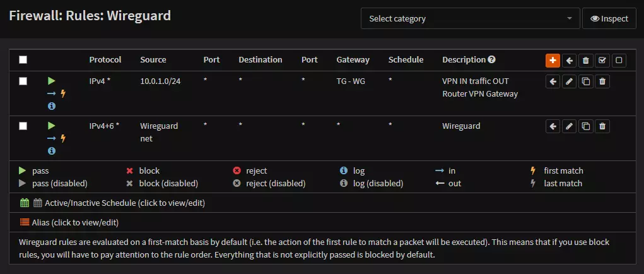Clone the VPN IN traffic OUT rule
This screenshot has width=644, height=274.
pos(586,81)
